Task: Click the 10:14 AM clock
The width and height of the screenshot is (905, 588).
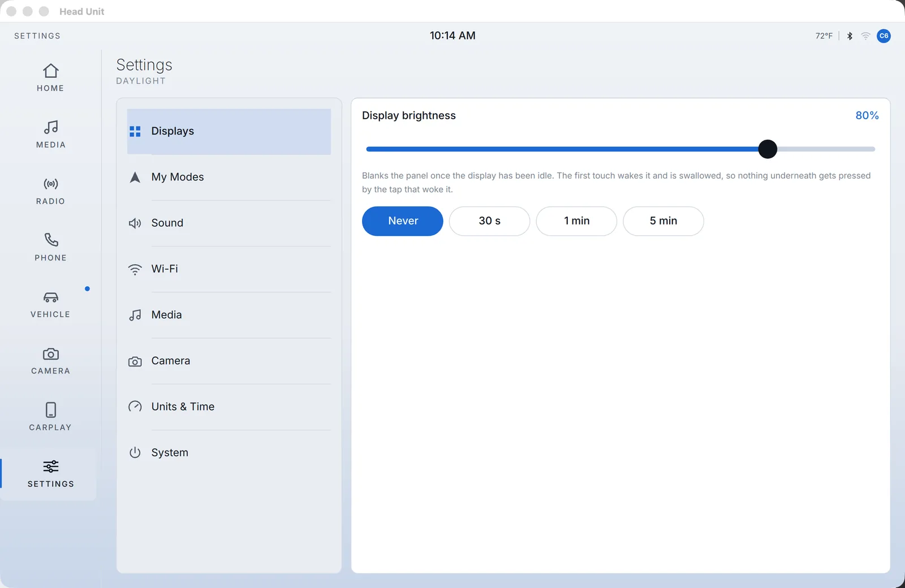Action: click(453, 36)
